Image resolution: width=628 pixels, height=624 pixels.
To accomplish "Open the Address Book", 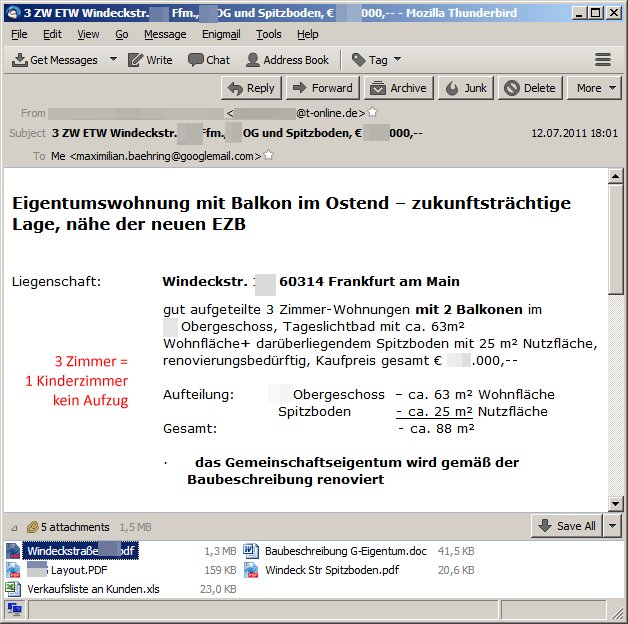I will [x=286, y=60].
